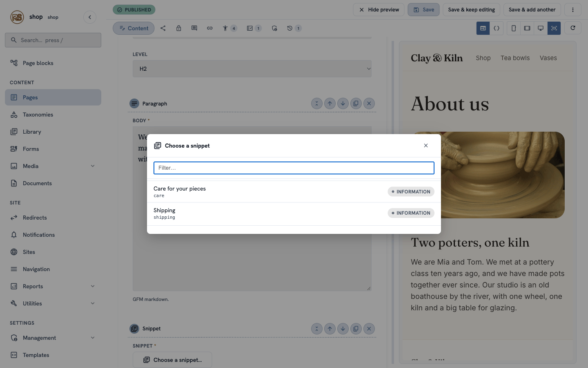Expand the Reports sidebar section
Screen dimensions: 588x368
pos(93,286)
